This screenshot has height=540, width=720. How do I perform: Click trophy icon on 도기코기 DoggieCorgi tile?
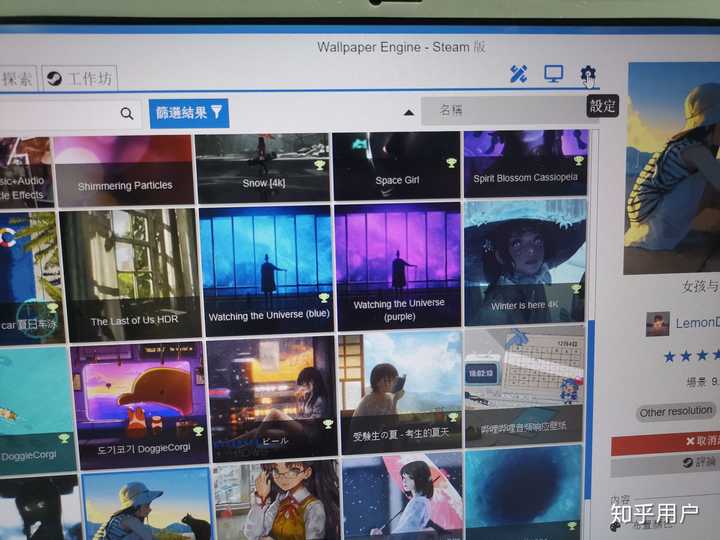coord(198,431)
